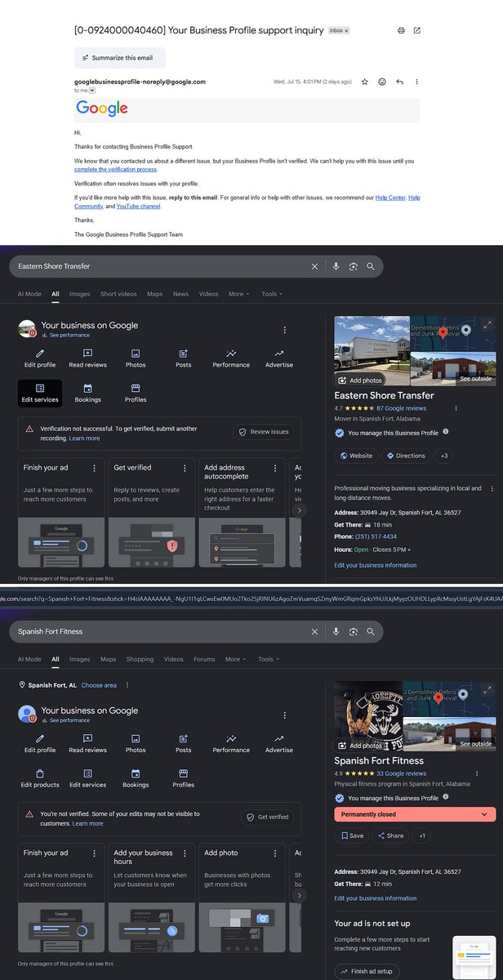Screen dimensions: 503x980
Task: Click Get verified button in Spanish Fort warning
Action: (x=267, y=817)
